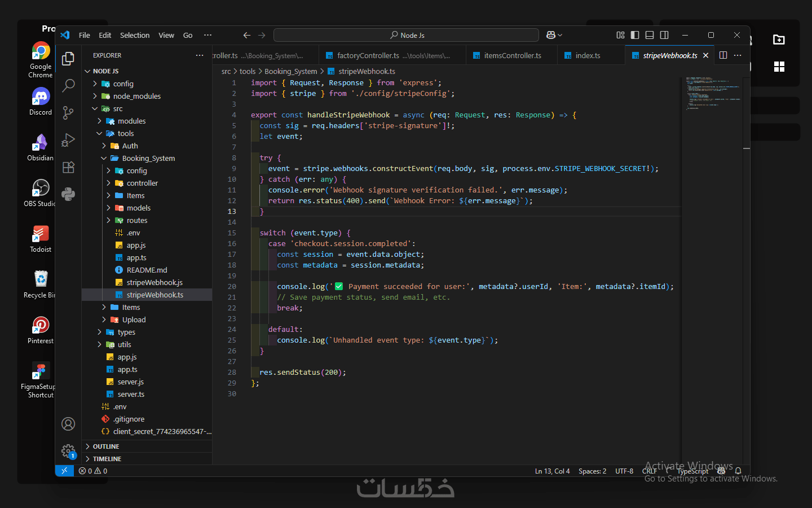
Task: Collapse the Booking_System folder
Action: pyautogui.click(x=148, y=158)
